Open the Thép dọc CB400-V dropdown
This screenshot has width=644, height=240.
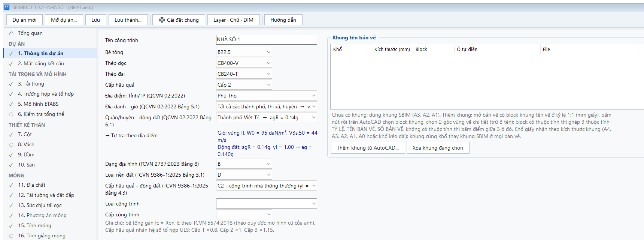point(244,63)
